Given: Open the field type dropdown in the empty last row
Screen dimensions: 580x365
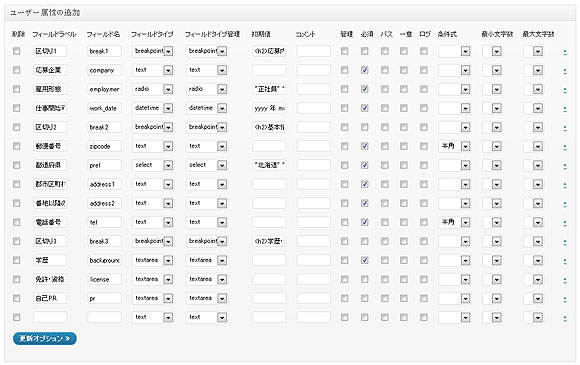Looking at the screenshot, I should coord(153,317).
